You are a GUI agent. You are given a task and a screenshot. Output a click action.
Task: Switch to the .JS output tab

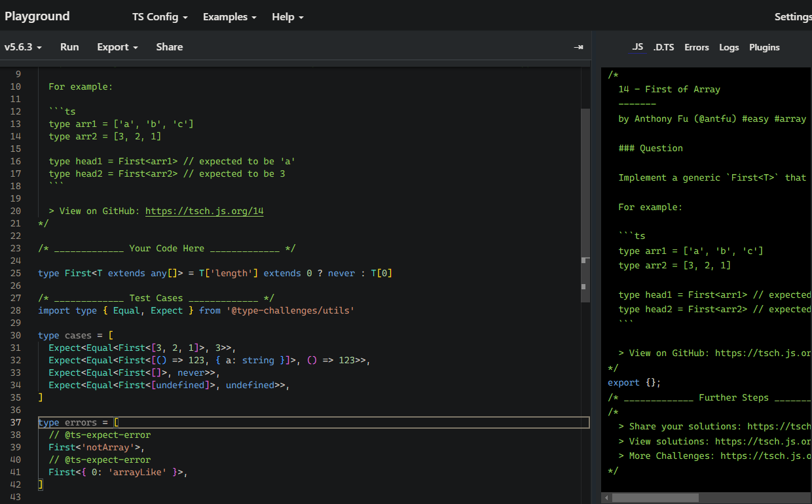point(637,47)
